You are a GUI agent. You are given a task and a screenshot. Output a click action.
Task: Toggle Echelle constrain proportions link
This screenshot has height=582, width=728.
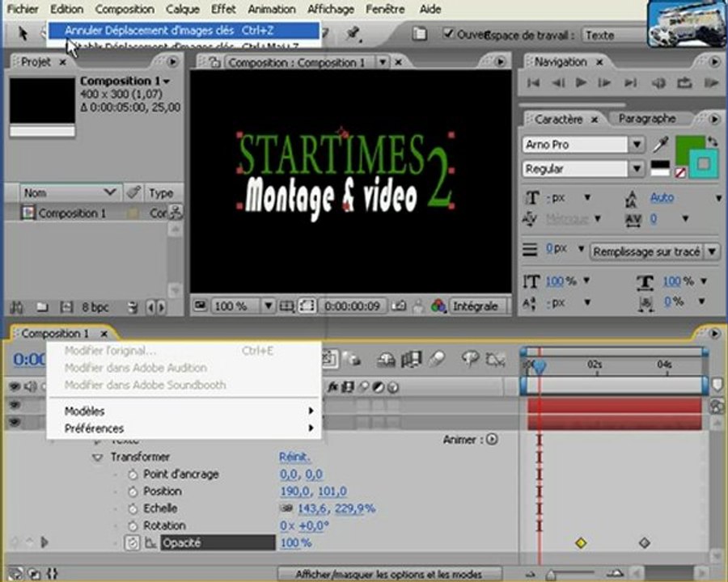click(286, 508)
